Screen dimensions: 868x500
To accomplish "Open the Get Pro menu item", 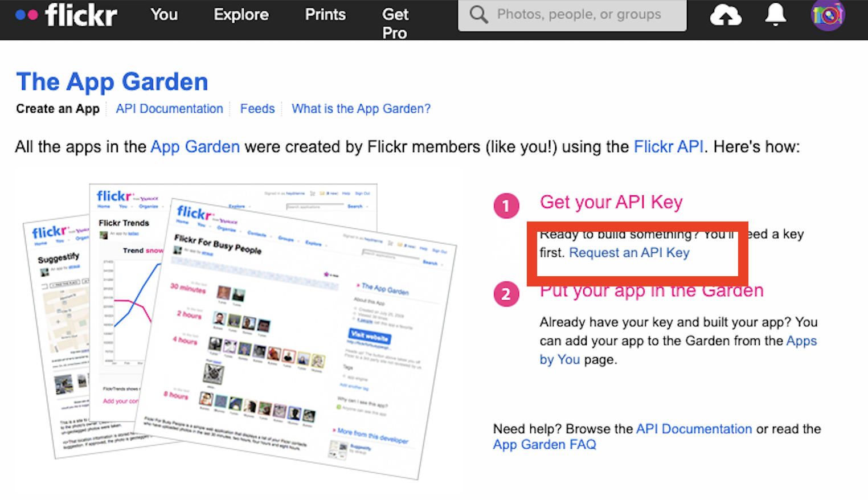I will point(395,23).
